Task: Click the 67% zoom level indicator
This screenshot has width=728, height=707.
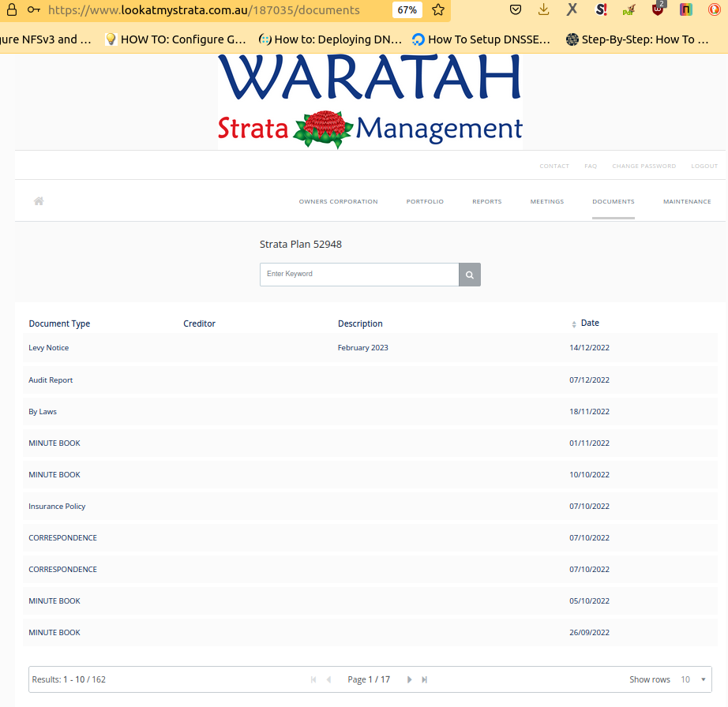Action: 407,9
